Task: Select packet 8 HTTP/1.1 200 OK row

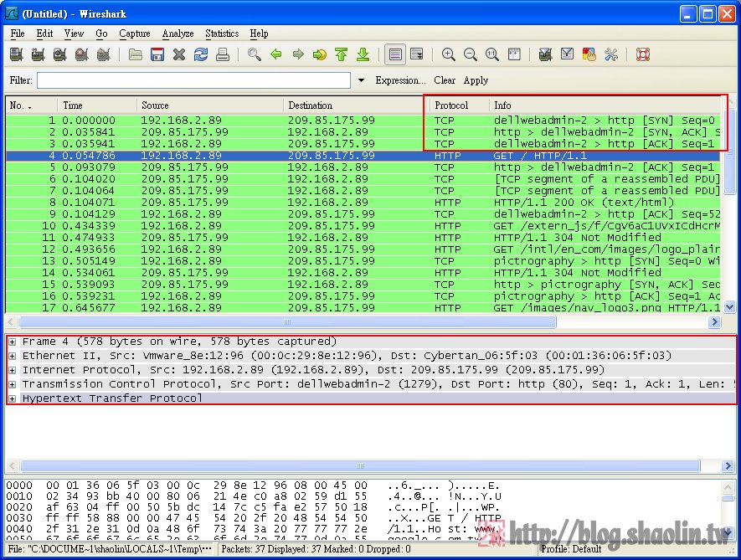Action: (x=363, y=203)
